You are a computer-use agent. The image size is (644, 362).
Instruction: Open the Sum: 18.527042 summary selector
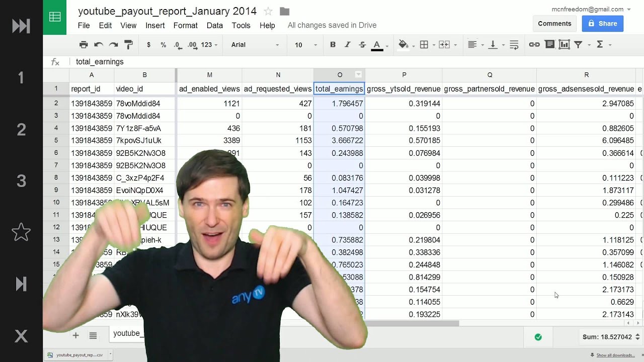pos(610,337)
